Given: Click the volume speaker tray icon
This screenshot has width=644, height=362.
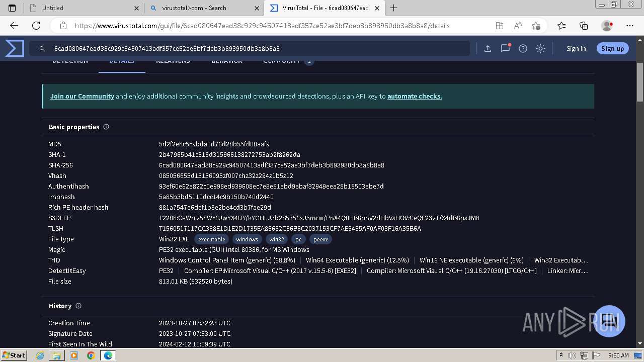Looking at the screenshot, I should pyautogui.click(x=572, y=355).
